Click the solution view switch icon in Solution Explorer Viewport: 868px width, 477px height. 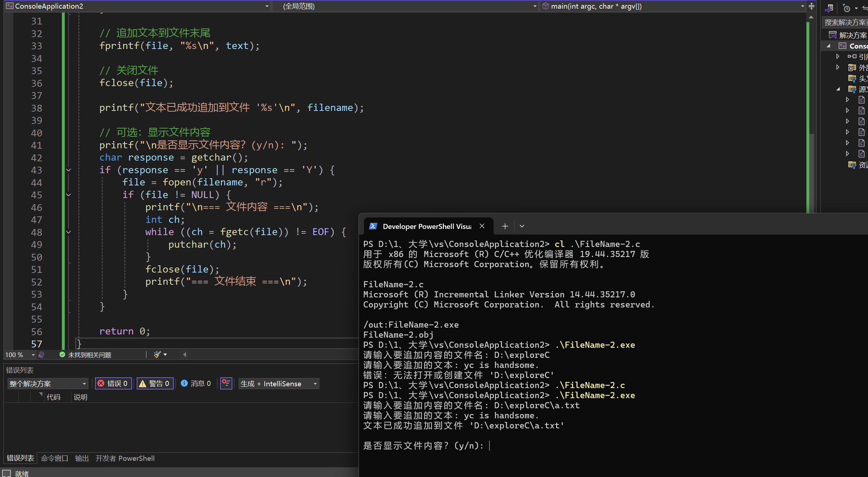(830, 8)
